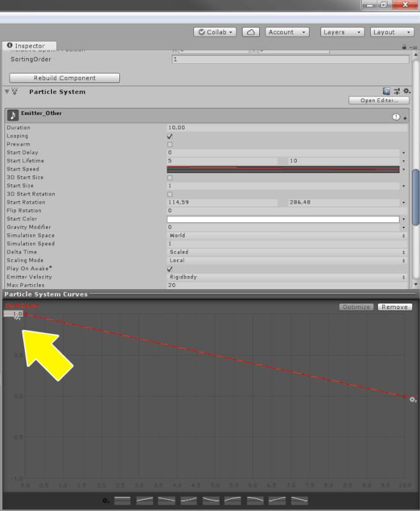Click the Inspector scrollbar down arrow
The width and height of the screenshot is (420, 511).
416,284
